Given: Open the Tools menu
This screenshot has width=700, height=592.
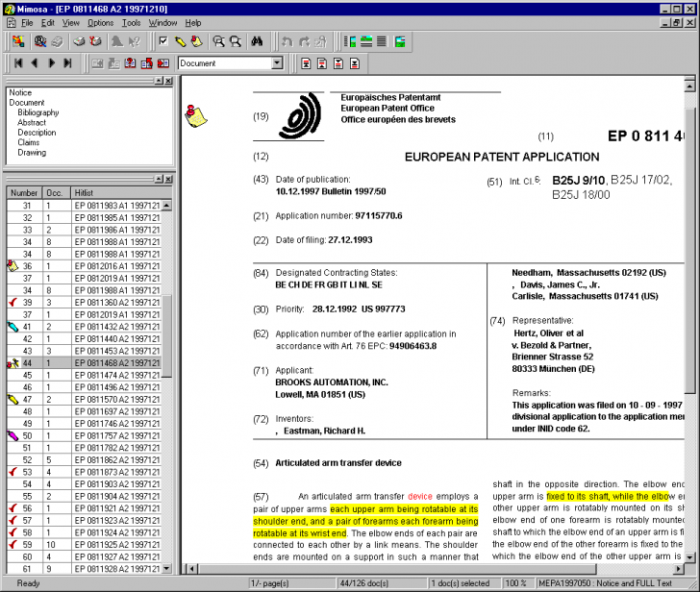Looking at the screenshot, I should (131, 23).
